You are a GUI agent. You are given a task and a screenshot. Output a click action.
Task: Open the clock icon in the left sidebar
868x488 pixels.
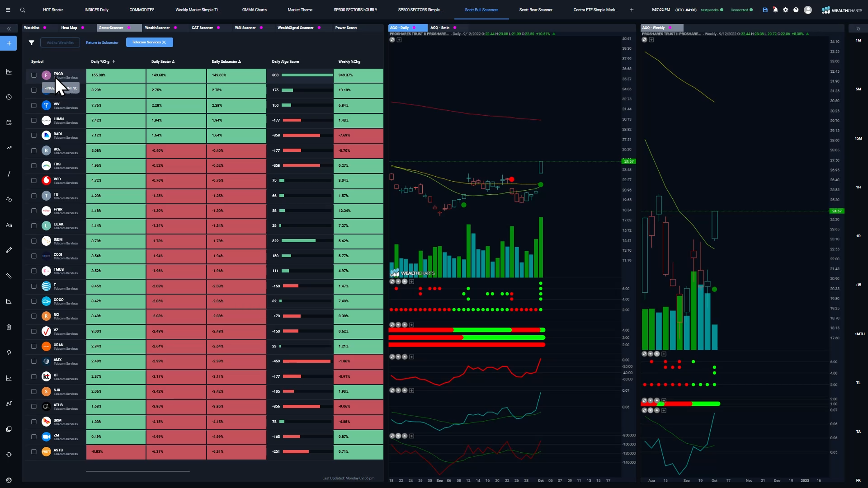9,97
